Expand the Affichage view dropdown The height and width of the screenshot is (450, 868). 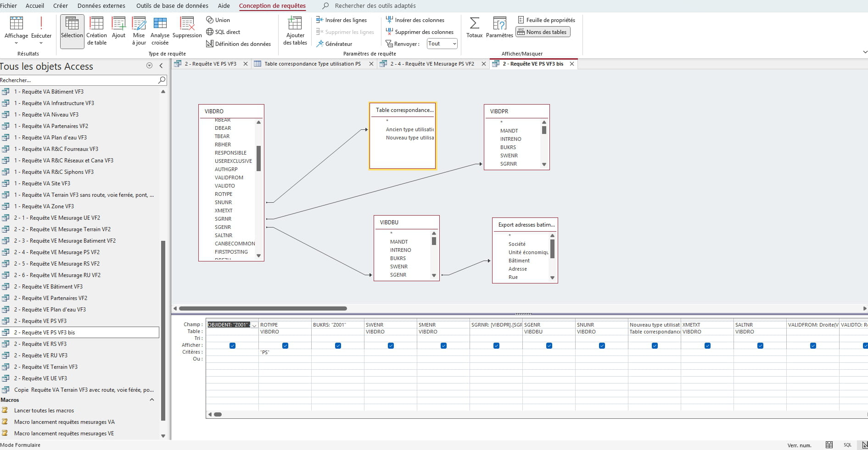(x=16, y=43)
